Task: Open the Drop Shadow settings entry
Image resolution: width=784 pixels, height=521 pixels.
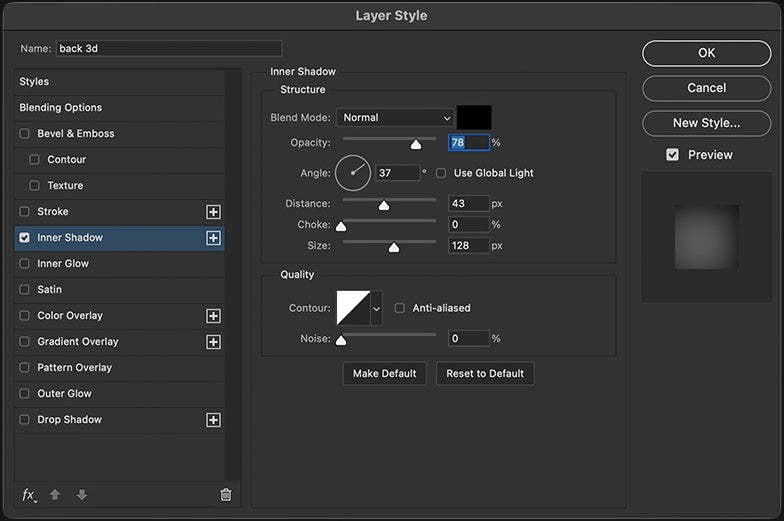Action: [70, 420]
